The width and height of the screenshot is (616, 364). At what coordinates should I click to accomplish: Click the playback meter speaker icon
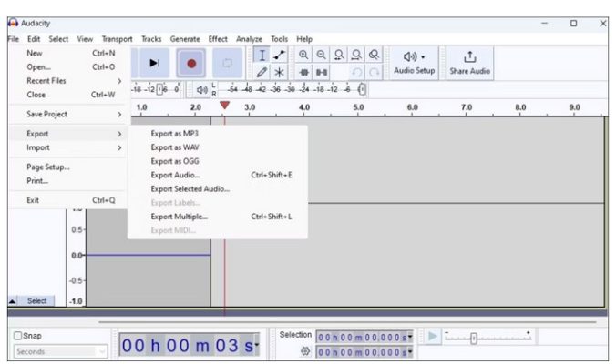pos(201,90)
